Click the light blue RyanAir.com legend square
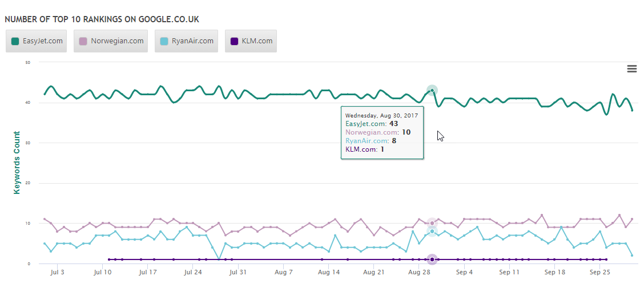644x300 pixels. [164, 41]
